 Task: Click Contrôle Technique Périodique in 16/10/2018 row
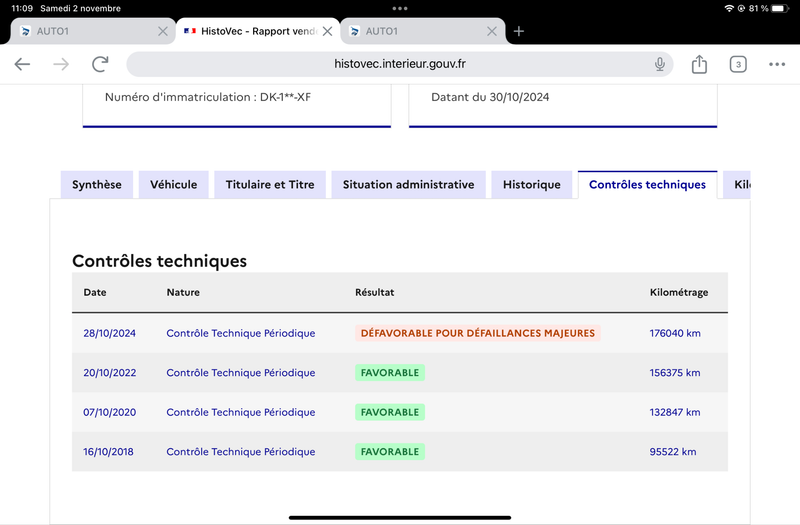(x=241, y=452)
